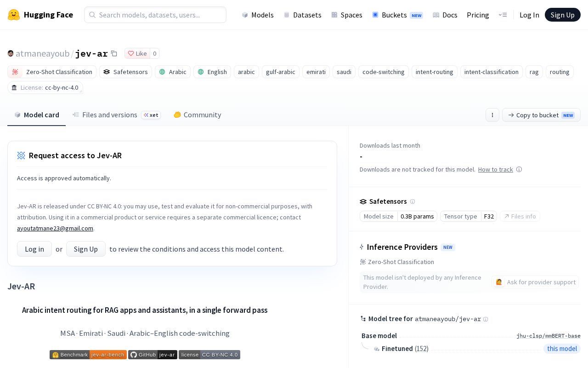The height and width of the screenshot is (368, 588).
Task: Open the Pricing page
Action: (478, 15)
